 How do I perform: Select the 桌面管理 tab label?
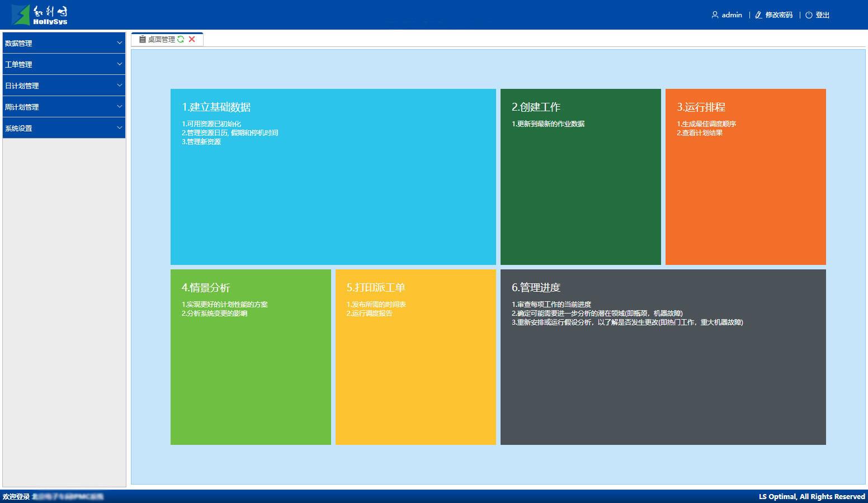point(161,39)
